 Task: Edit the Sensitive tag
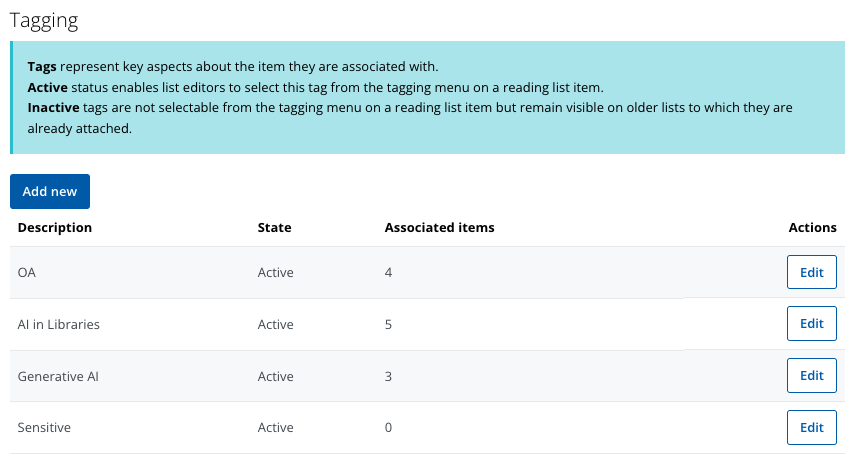(x=811, y=427)
